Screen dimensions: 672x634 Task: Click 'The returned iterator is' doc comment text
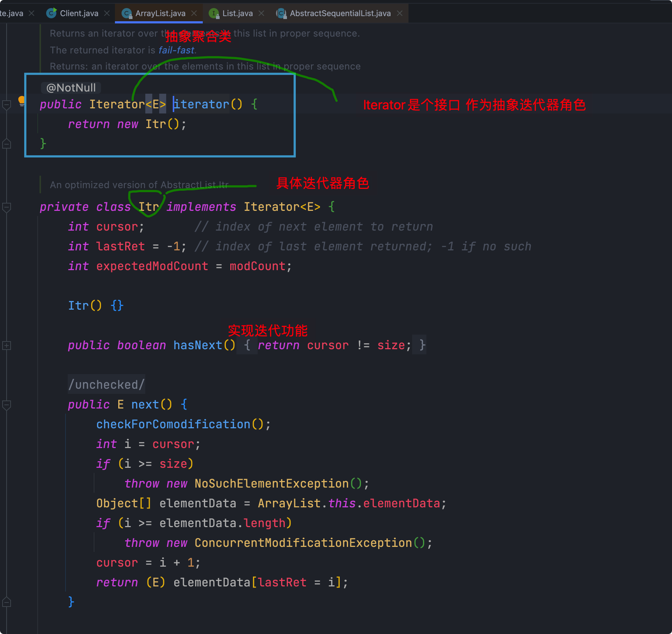102,50
